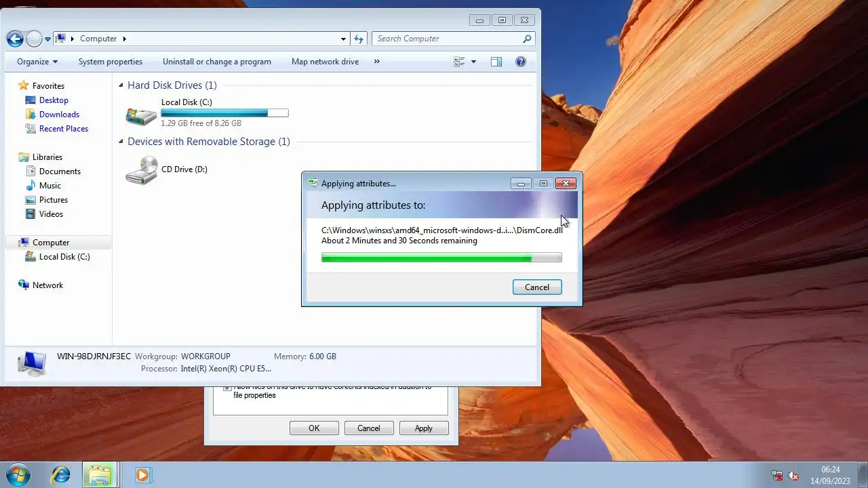
Task: Open Desktop under Favorites
Action: (x=54, y=100)
